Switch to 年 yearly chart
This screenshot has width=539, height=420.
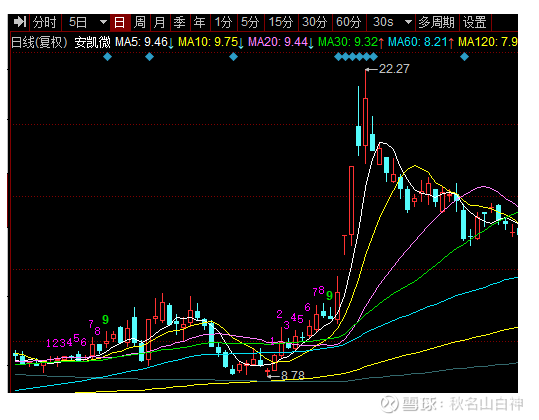pos(200,22)
